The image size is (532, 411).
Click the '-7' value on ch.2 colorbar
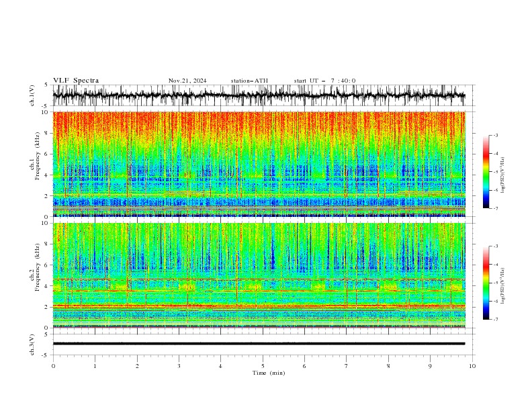pos(495,320)
